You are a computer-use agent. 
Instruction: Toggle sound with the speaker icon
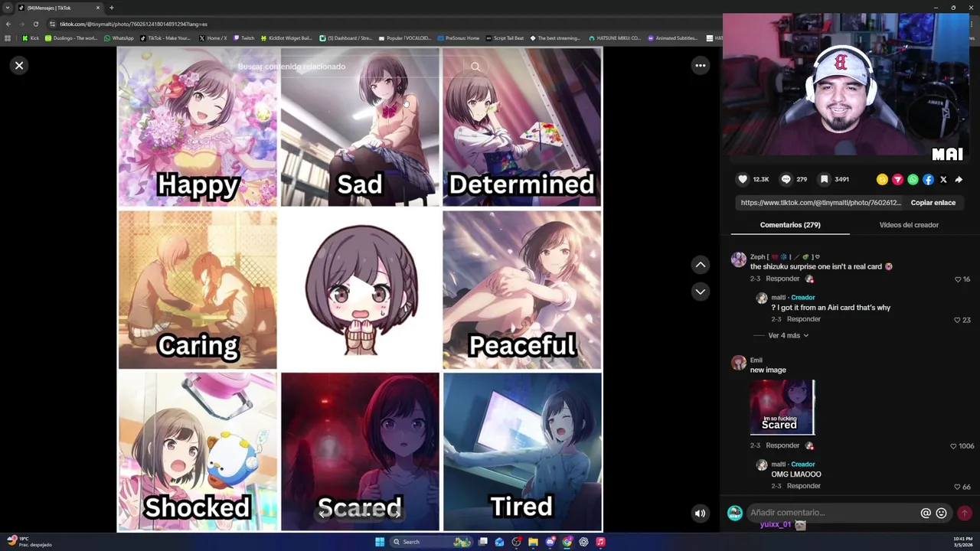[700, 514]
